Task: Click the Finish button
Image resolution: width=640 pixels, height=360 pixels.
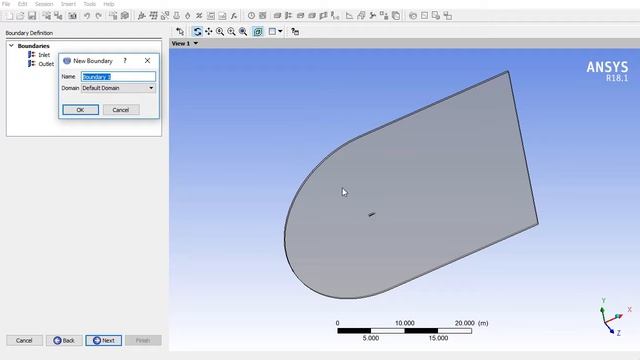Action: [143, 340]
